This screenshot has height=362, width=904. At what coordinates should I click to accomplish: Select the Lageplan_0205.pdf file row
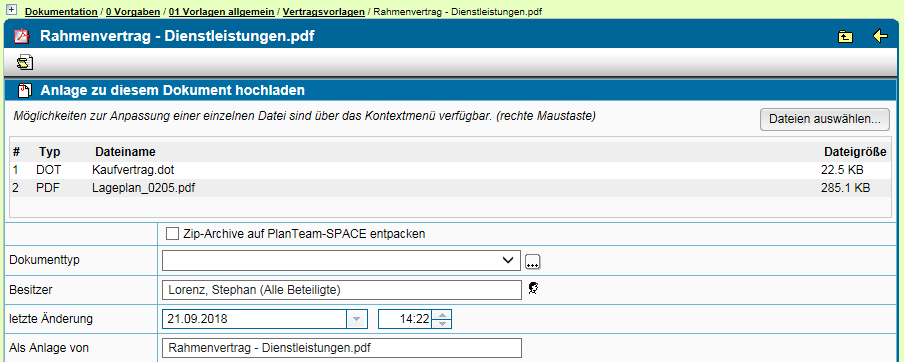point(451,188)
